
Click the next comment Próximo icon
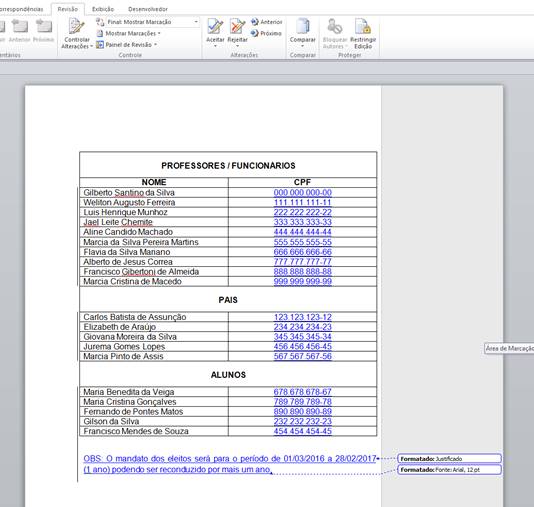[x=44, y=27]
